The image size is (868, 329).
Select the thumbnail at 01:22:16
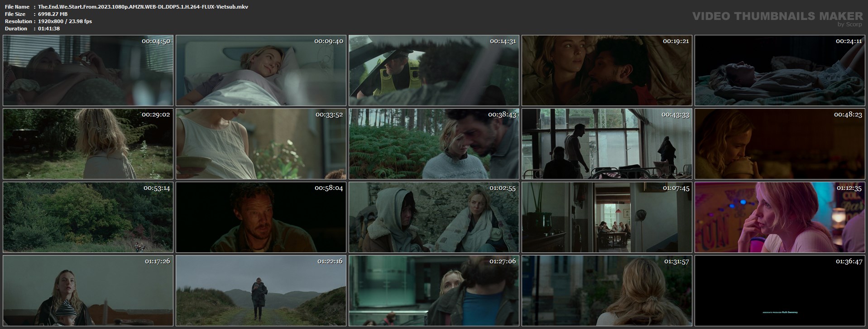click(x=261, y=290)
